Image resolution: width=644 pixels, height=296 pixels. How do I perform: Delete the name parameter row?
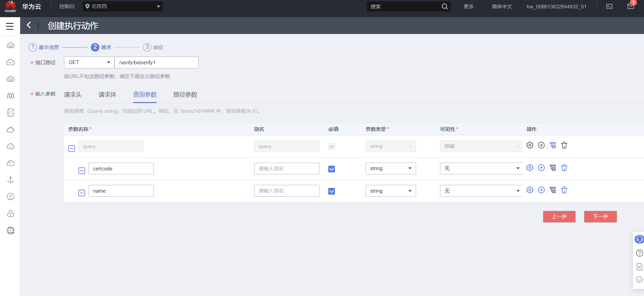[564, 190]
